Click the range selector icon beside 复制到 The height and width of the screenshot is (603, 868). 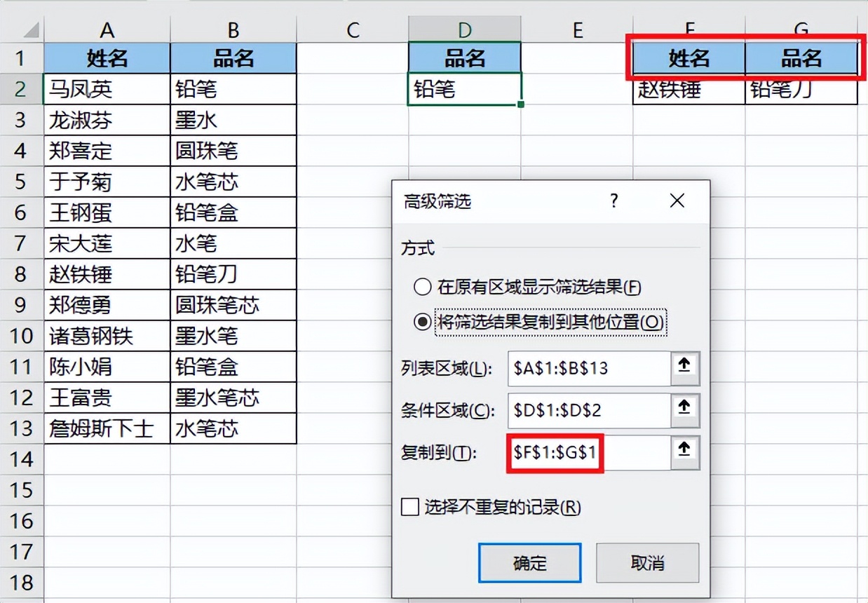coord(685,453)
